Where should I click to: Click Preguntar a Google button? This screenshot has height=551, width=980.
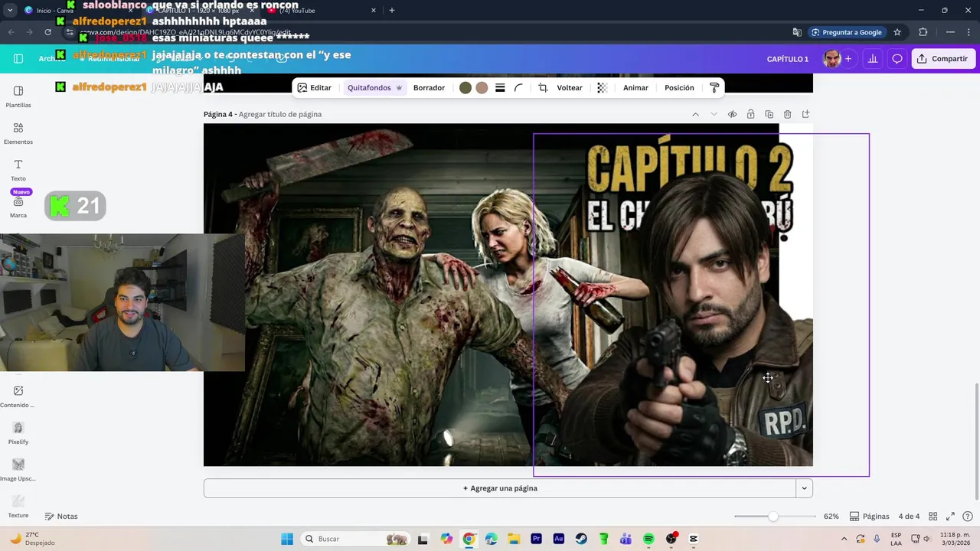pyautogui.click(x=846, y=32)
